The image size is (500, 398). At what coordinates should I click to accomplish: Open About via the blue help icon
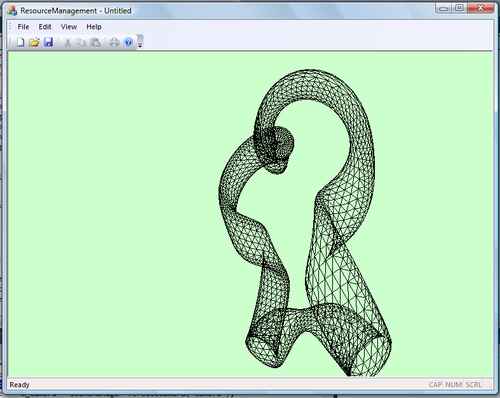pos(128,42)
